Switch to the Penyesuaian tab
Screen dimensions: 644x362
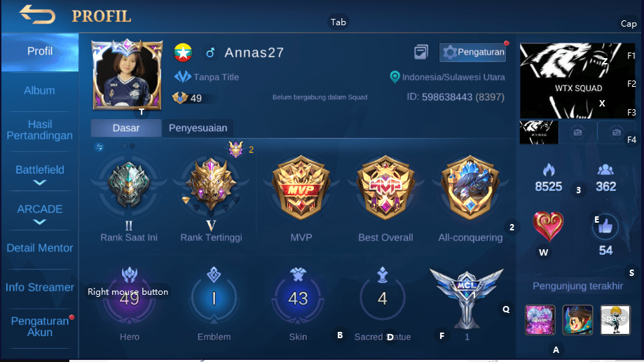click(198, 128)
